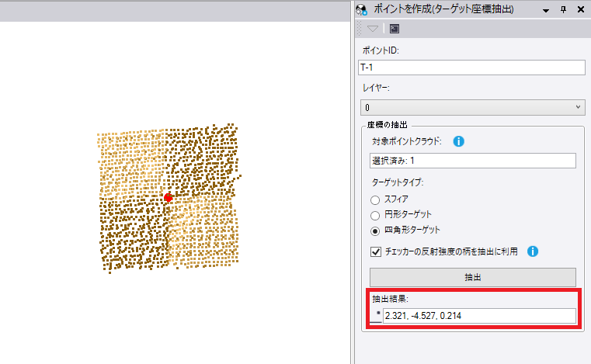
Task: Click the ターゲットタイプ label
Action: point(398,182)
